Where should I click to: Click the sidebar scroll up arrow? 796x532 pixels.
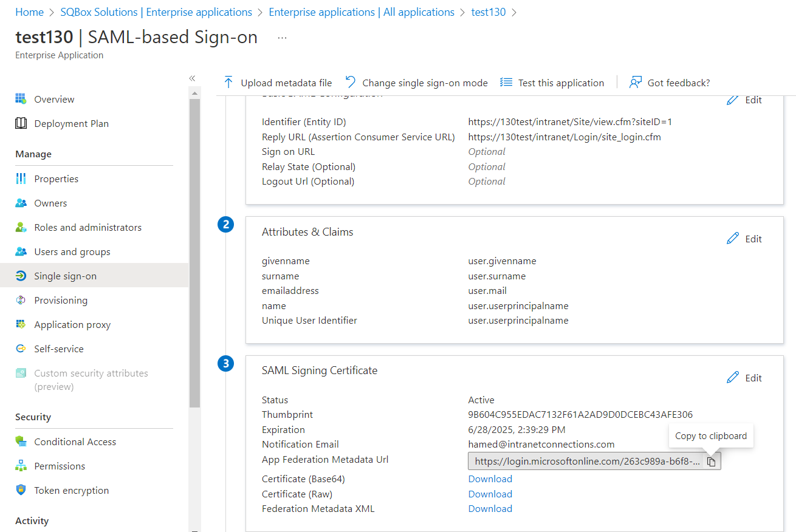(x=194, y=93)
